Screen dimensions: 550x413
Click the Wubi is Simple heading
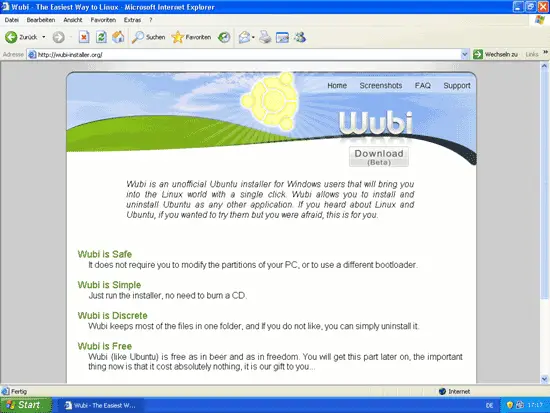coord(109,285)
